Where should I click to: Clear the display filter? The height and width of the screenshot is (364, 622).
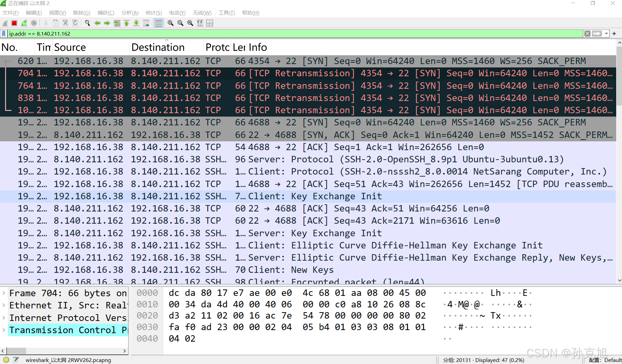pos(587,34)
